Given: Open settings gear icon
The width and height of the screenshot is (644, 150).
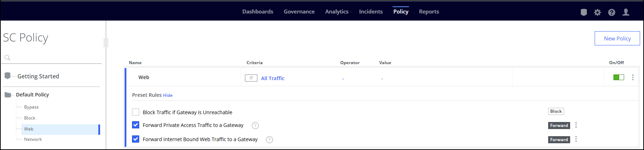Looking at the screenshot, I should [597, 12].
